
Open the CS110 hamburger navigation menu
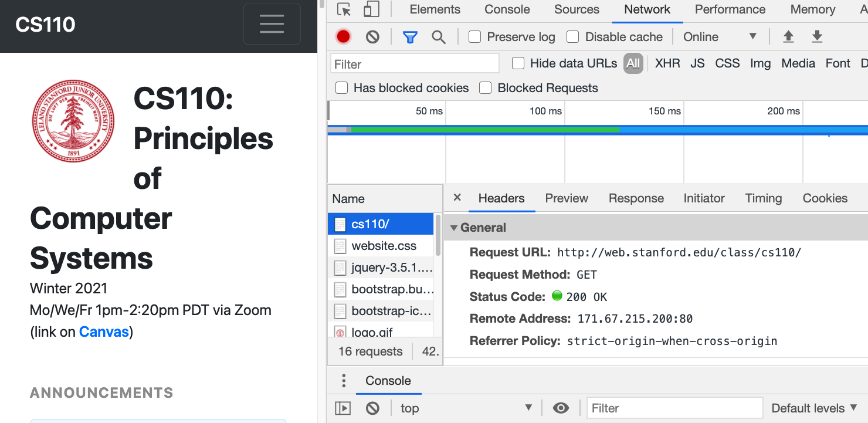coord(272,24)
